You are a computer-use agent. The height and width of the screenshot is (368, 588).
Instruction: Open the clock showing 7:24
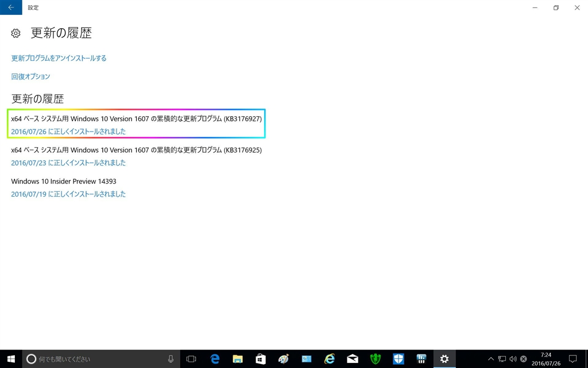(546, 359)
